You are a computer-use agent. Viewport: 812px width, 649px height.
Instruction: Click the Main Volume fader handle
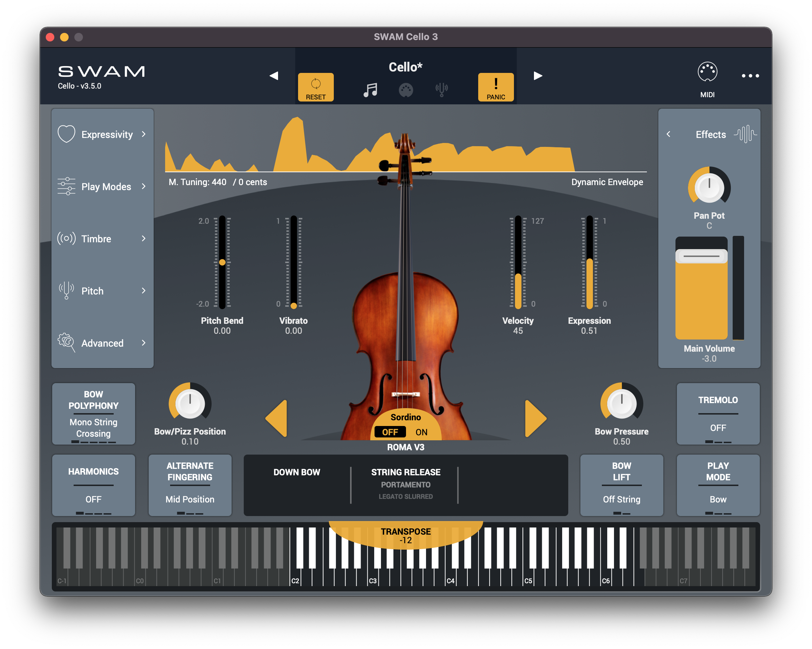[701, 256]
